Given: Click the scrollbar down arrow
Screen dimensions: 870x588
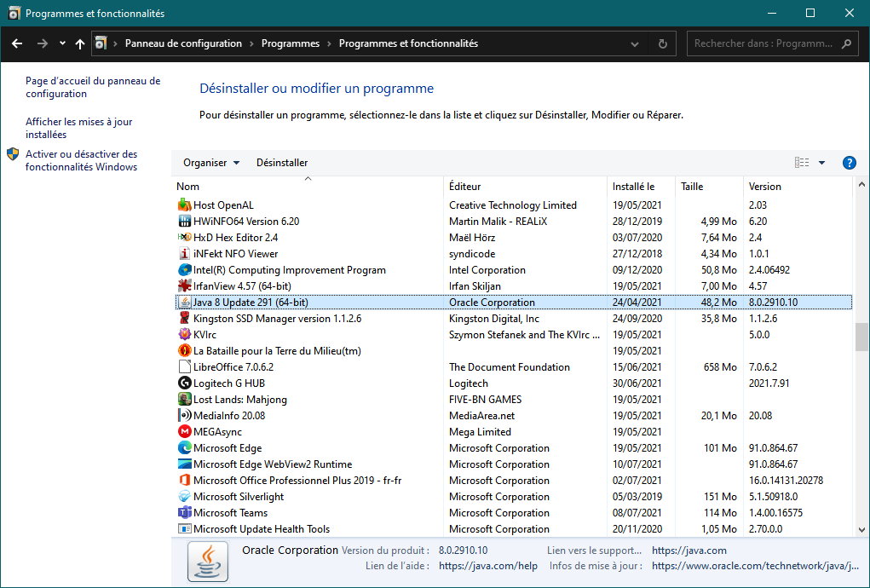Looking at the screenshot, I should click(861, 530).
